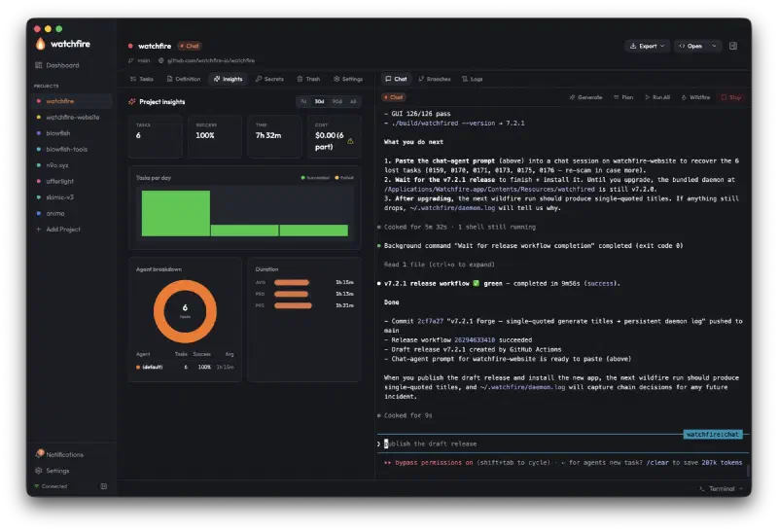This screenshot has height=532, width=778.
Task: Click the Add Project plus icon
Action: [38, 230]
